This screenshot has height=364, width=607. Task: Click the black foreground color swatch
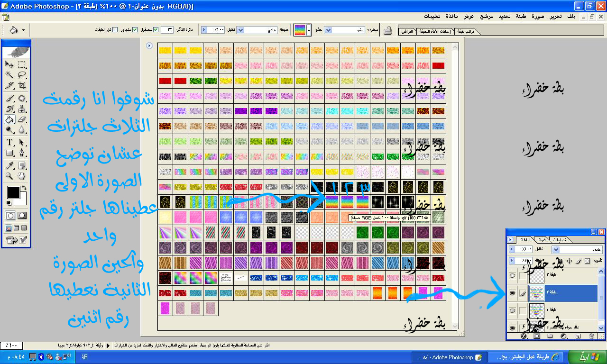click(x=13, y=192)
